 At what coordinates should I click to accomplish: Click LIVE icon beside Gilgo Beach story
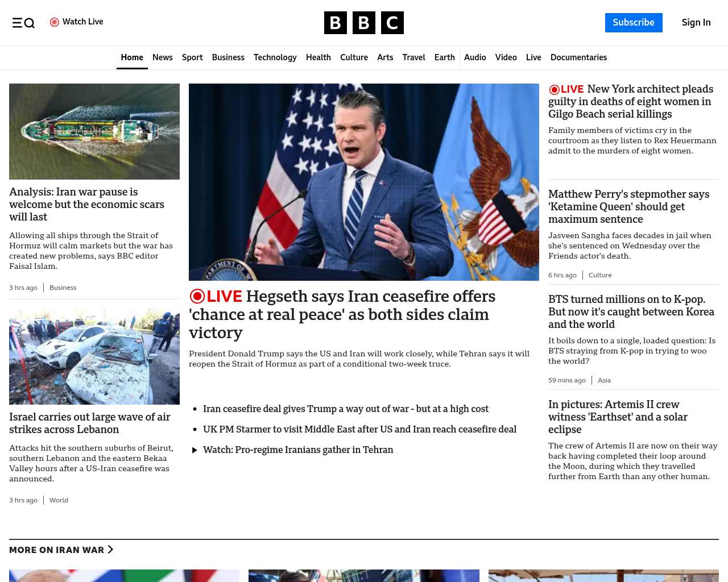[555, 90]
